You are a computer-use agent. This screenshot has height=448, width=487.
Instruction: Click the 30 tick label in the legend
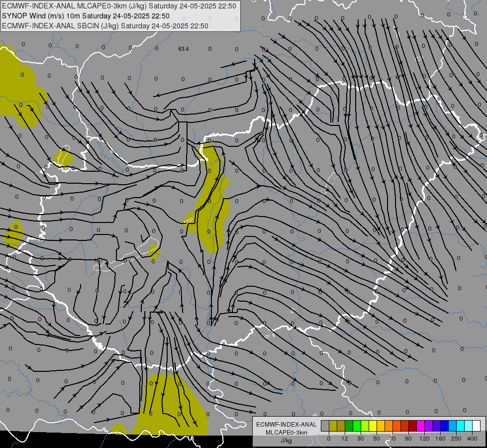coord(361,439)
